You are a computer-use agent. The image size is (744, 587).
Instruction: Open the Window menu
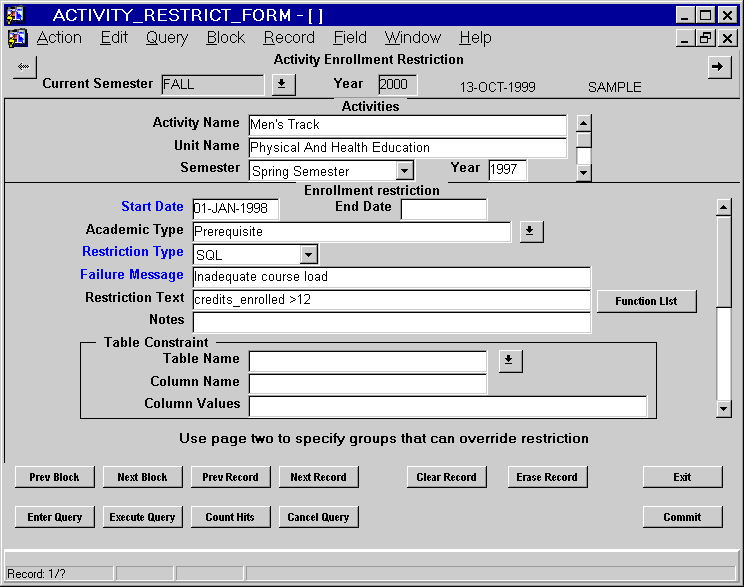point(412,37)
